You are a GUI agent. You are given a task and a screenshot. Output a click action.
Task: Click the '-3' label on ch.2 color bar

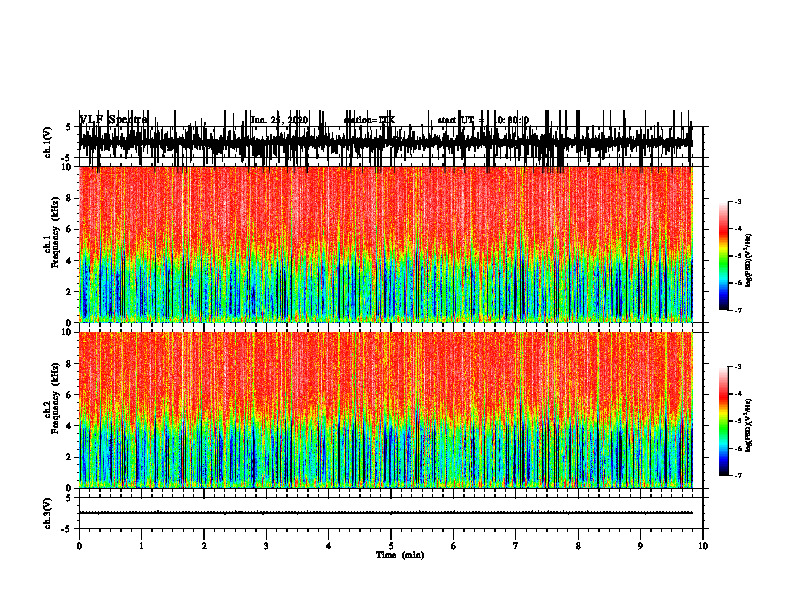(737, 367)
